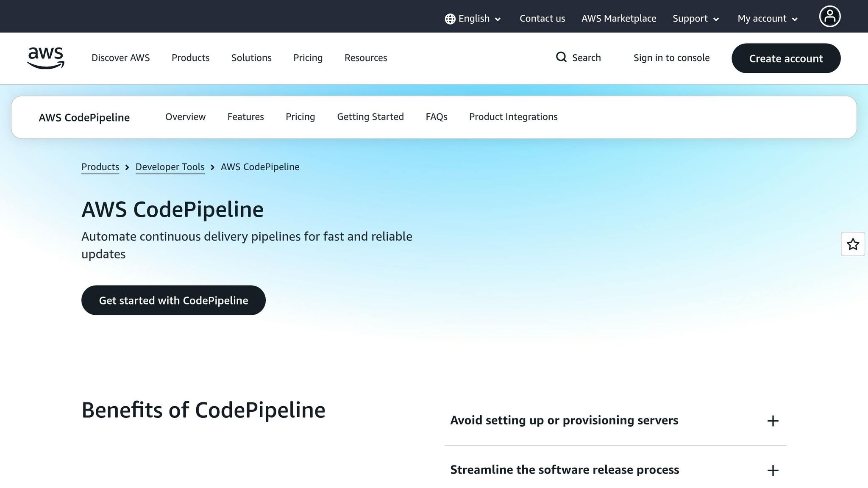
Task: Bookmark this page using the star icon
Action: [854, 244]
